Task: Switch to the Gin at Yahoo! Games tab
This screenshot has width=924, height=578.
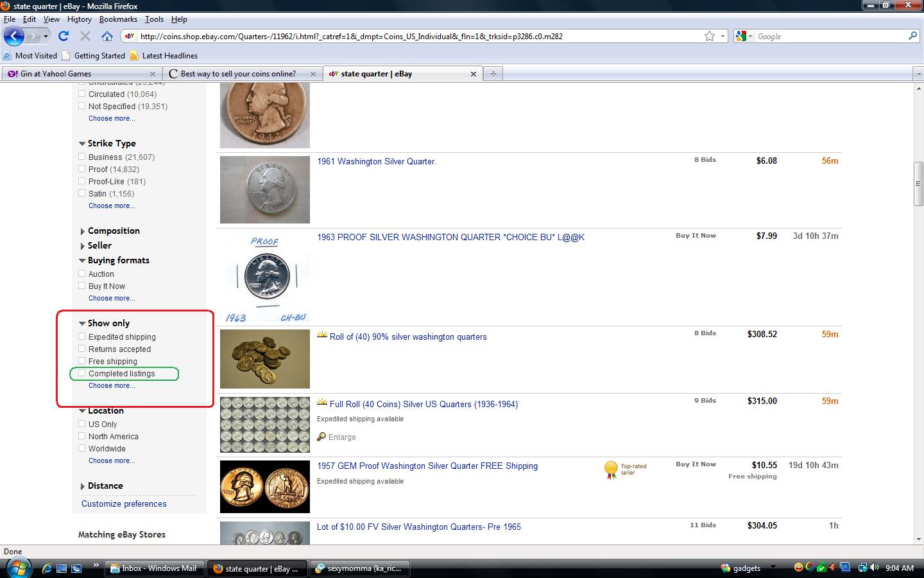Action: [x=56, y=74]
